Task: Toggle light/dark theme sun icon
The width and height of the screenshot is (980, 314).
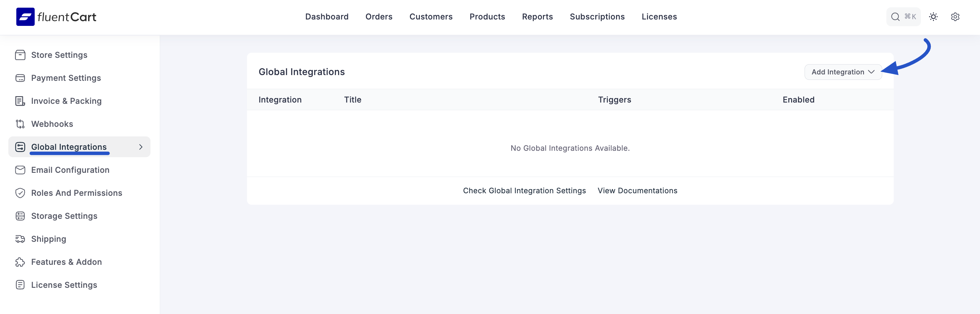Action: pyautogui.click(x=933, y=17)
